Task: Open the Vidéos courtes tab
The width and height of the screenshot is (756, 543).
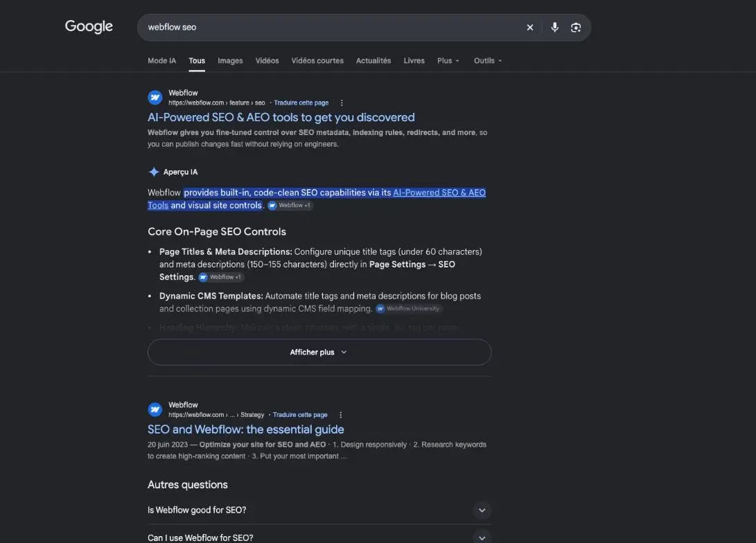Action: (317, 61)
